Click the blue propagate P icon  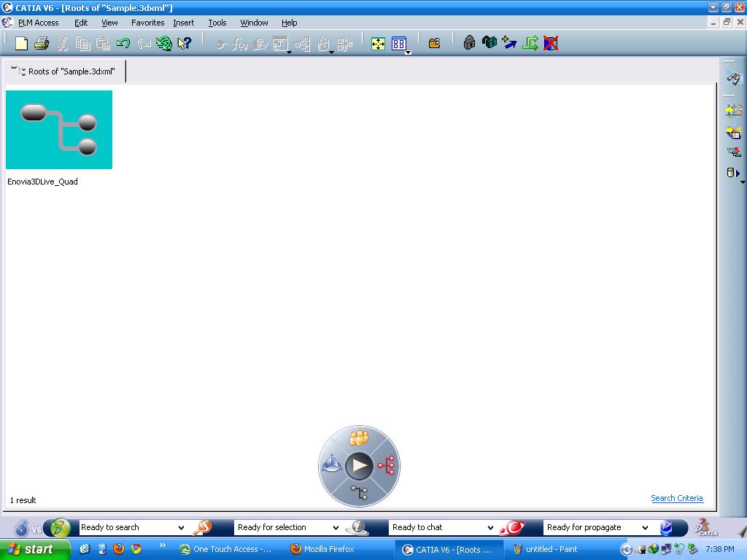(x=667, y=527)
